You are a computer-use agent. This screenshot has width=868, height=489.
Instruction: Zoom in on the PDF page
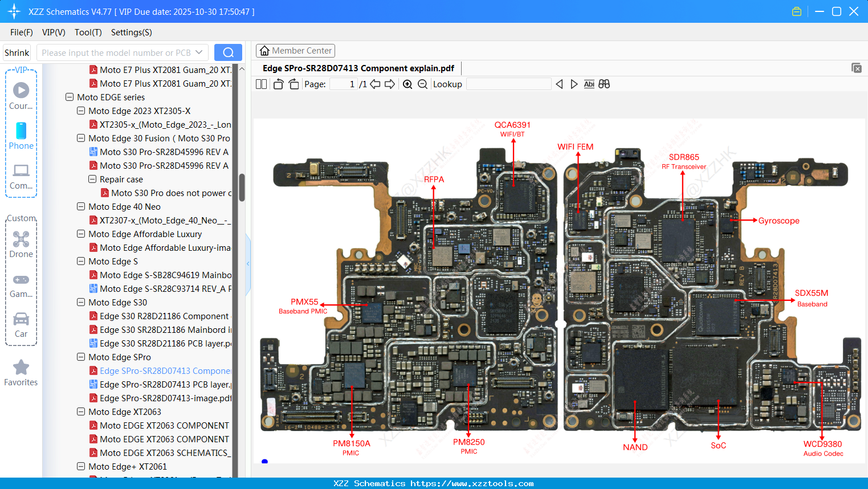pyautogui.click(x=407, y=84)
